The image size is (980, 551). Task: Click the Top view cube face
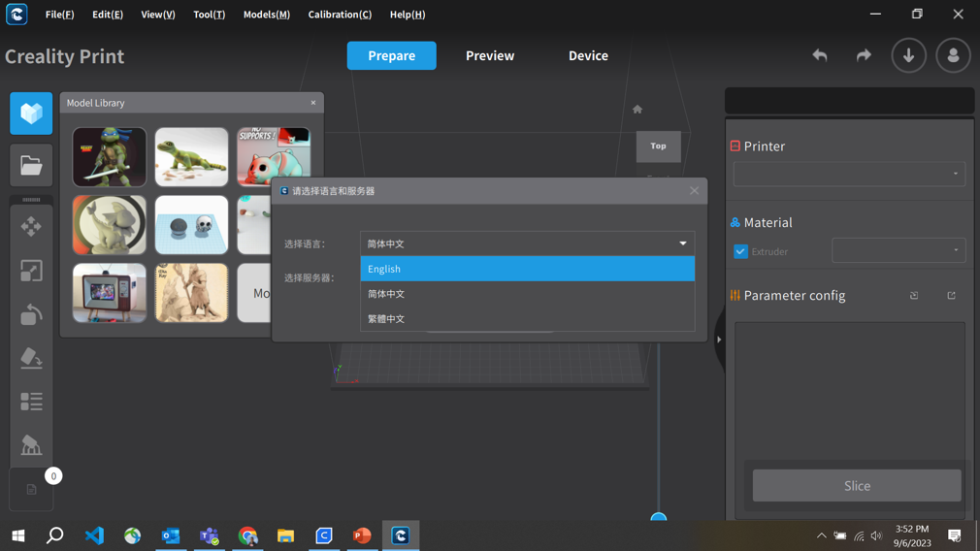coord(658,146)
